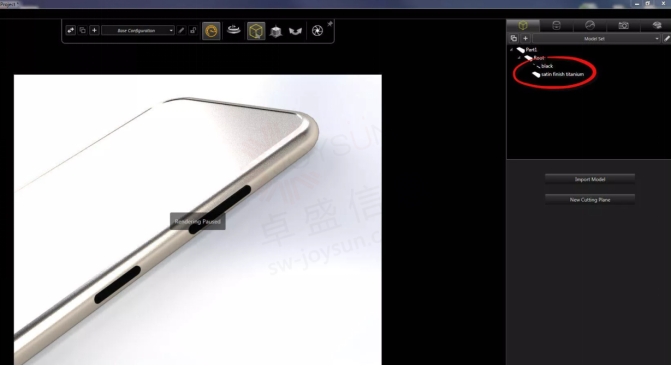671x366 pixels.
Task: Toggle the configuration lock icon
Action: 193,30
